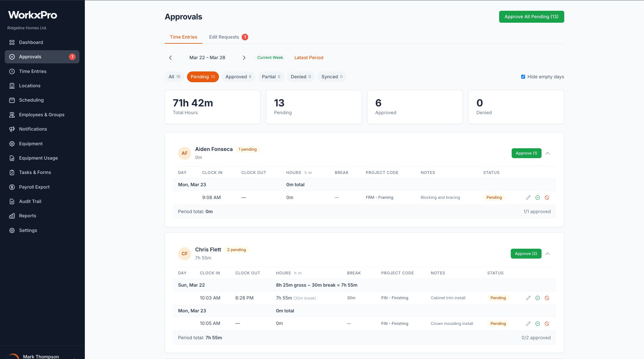
Task: Select the Pending filter pill
Action: (x=203, y=77)
